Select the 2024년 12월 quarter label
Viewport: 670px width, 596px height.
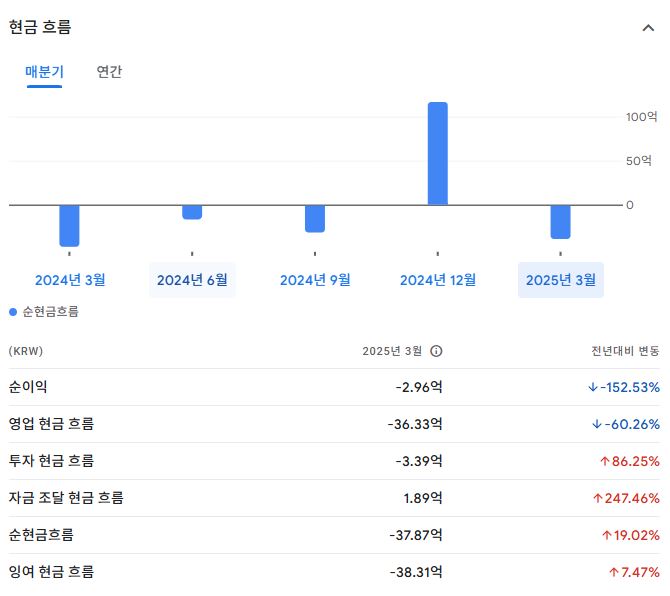[x=438, y=280]
